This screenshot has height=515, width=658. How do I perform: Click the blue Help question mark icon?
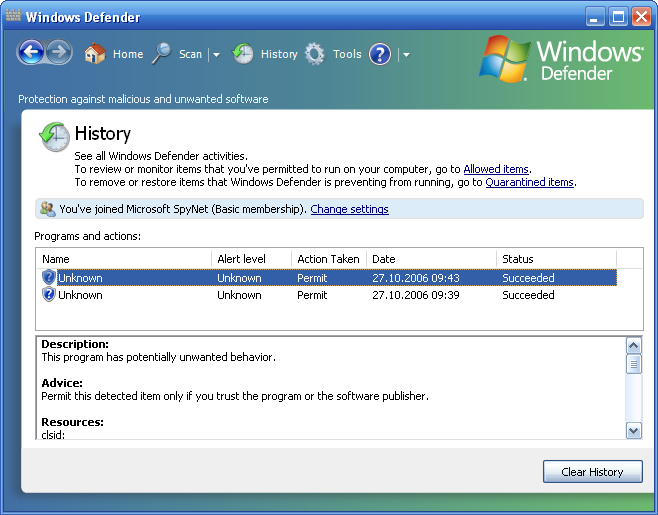(x=380, y=54)
